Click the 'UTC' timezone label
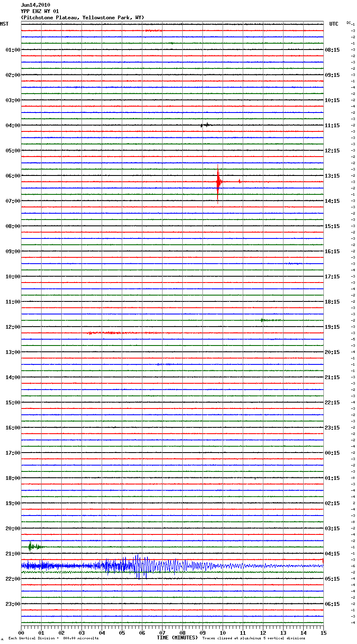 334,24
